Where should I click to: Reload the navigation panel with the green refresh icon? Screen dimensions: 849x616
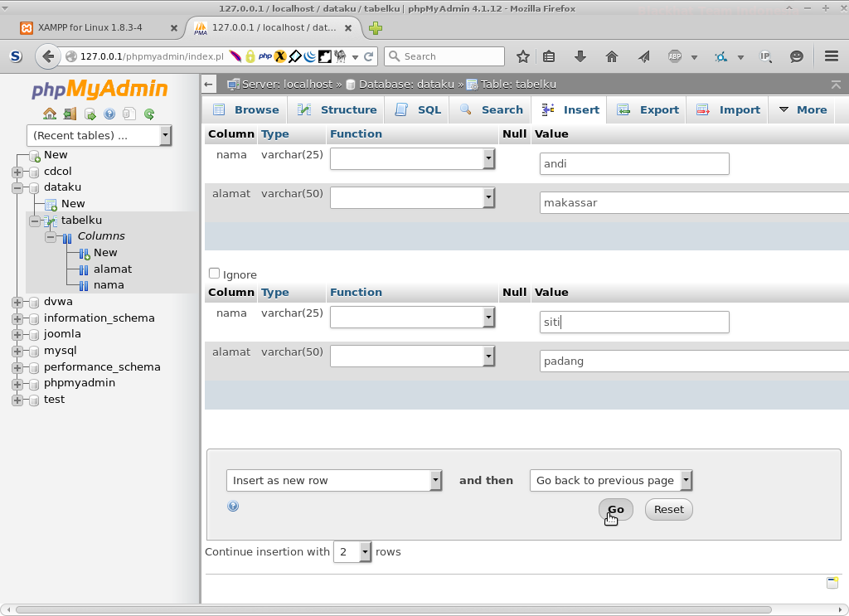point(148,114)
